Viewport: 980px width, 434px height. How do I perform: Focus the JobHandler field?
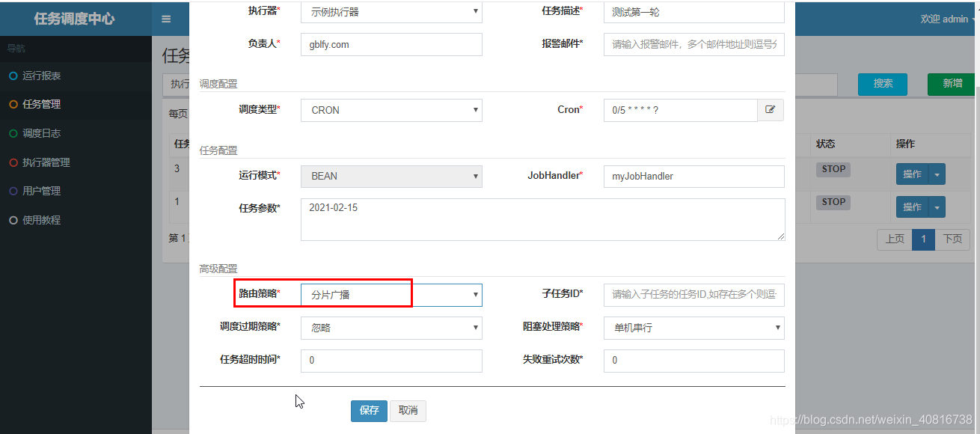click(694, 176)
